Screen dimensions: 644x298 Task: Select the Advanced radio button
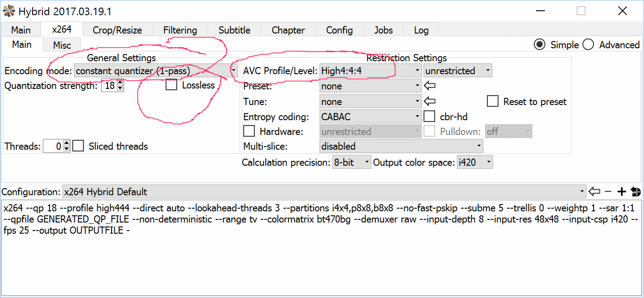coord(588,45)
